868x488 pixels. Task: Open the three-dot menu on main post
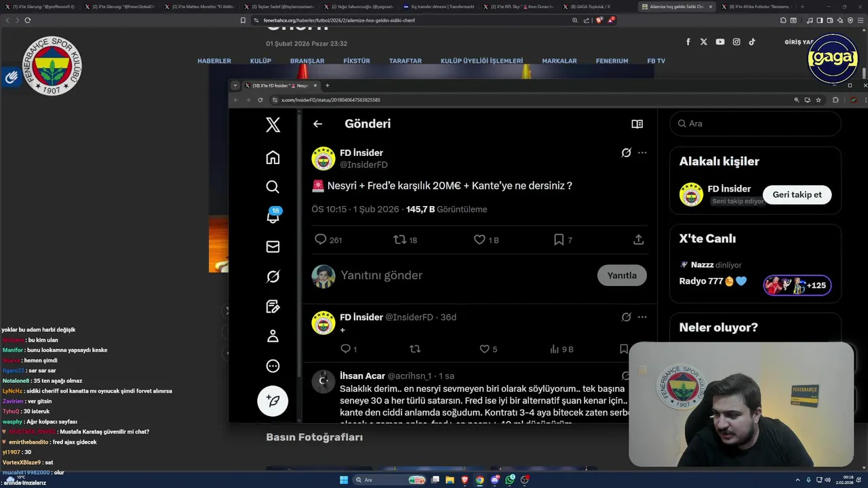point(642,152)
